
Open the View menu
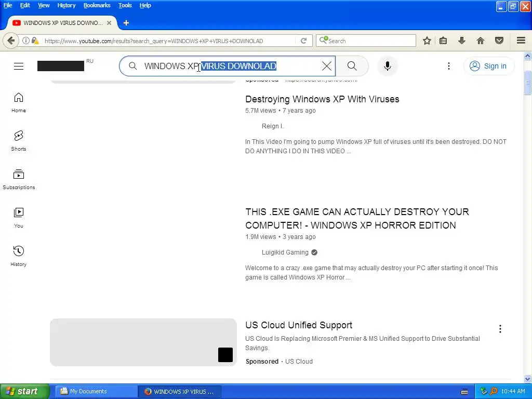(x=44, y=5)
